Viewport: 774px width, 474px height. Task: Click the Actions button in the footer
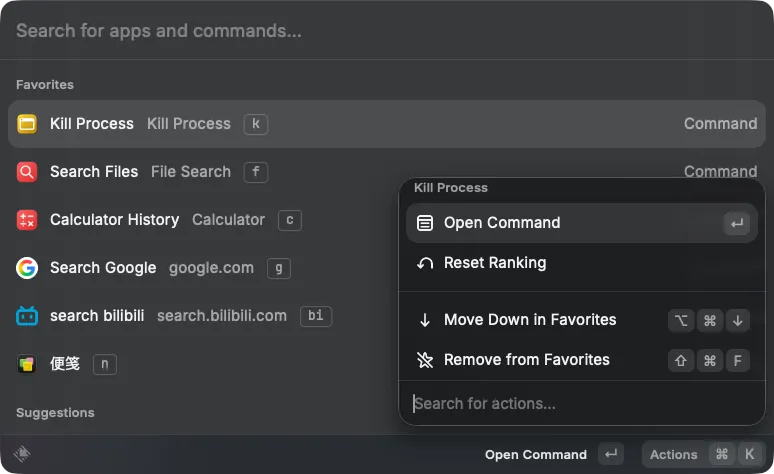tap(673, 454)
